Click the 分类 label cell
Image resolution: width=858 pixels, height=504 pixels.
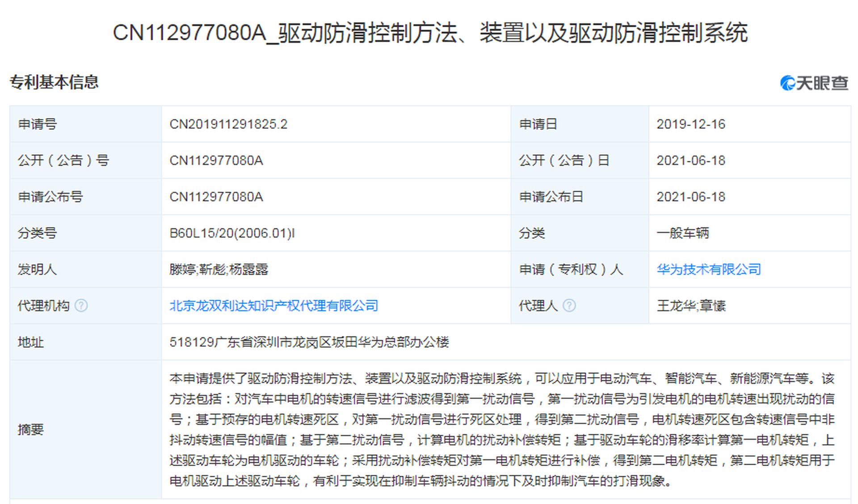pyautogui.click(x=580, y=233)
